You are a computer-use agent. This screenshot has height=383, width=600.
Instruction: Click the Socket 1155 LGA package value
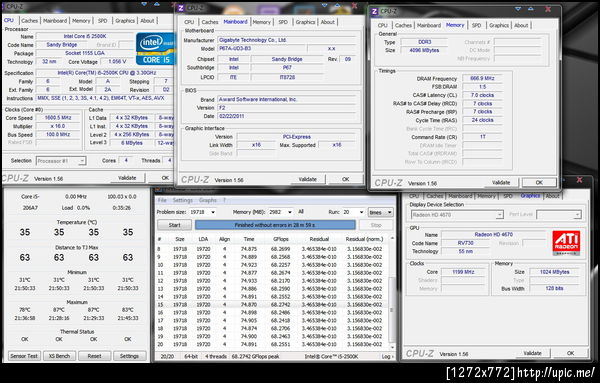(85, 53)
